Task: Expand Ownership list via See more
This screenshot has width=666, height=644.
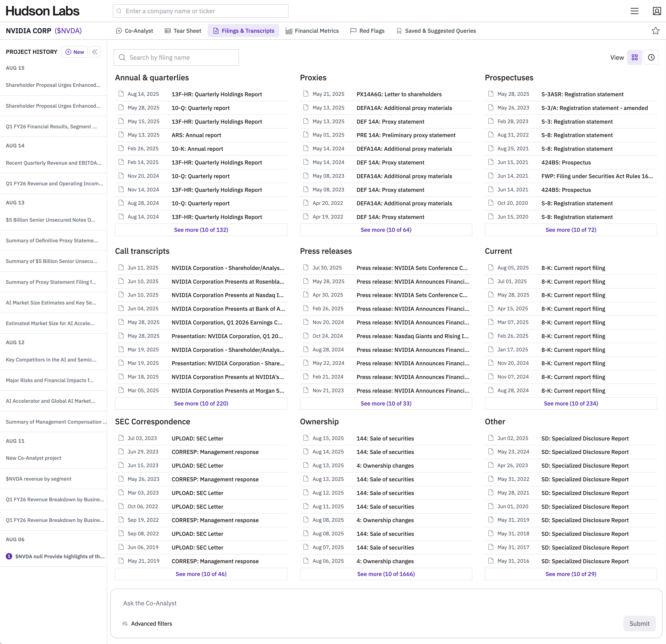Action: (x=386, y=574)
